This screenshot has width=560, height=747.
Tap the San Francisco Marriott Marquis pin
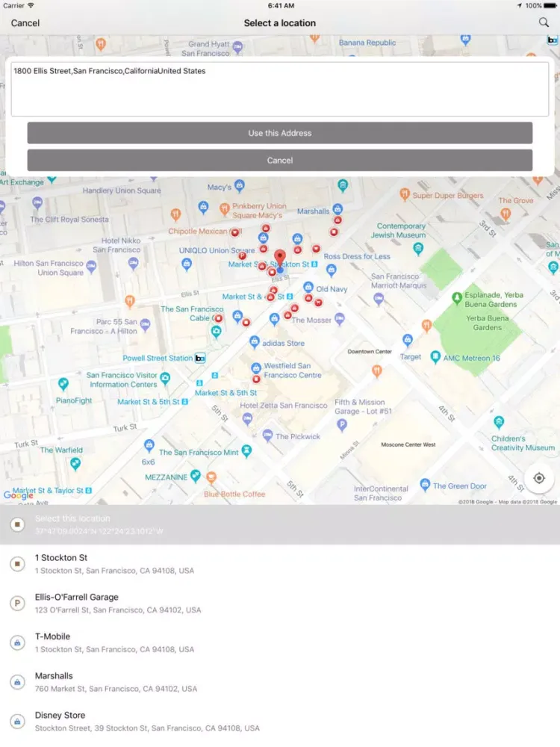[x=379, y=299]
